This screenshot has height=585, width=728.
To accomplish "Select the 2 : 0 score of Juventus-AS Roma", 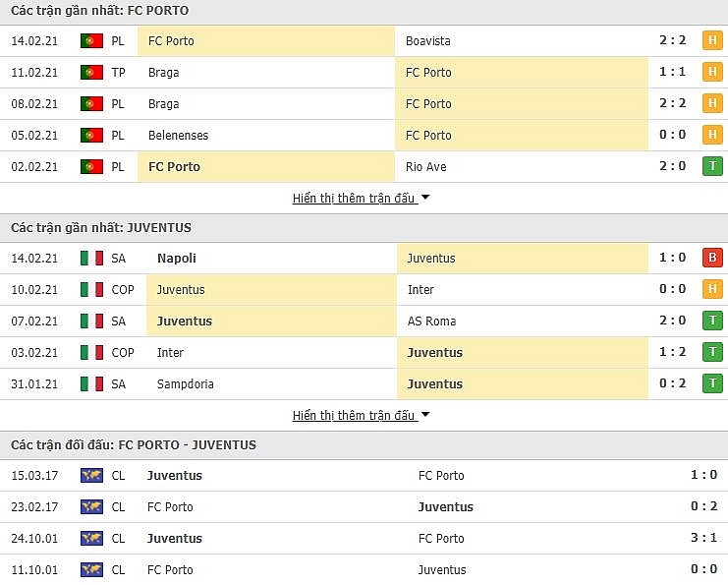I will [674, 322].
